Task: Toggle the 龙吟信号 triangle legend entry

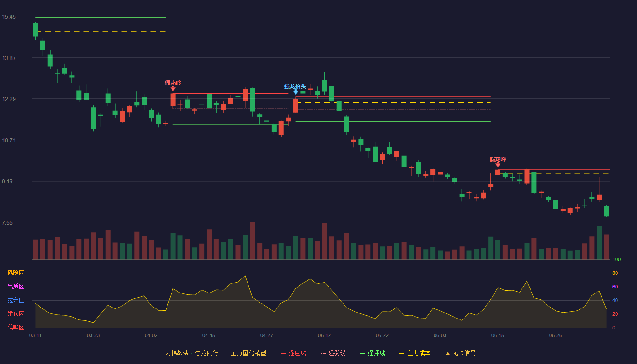Action: pos(460,353)
